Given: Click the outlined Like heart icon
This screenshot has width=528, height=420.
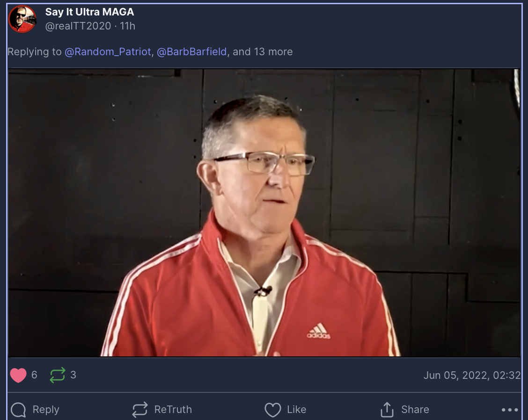Looking at the screenshot, I should pos(273,410).
